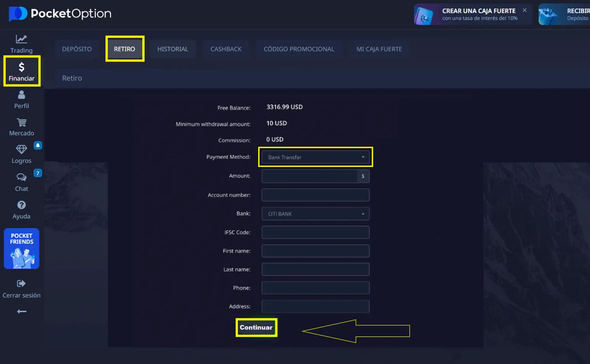Screen dimensions: 590x364
Task: Open the Código Promocional tab
Action: tap(299, 49)
